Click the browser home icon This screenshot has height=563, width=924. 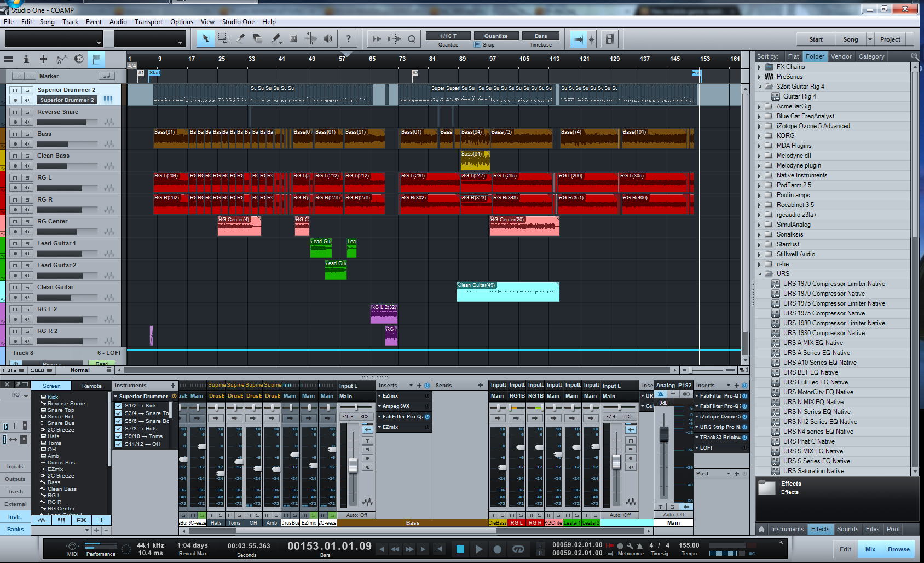761,529
